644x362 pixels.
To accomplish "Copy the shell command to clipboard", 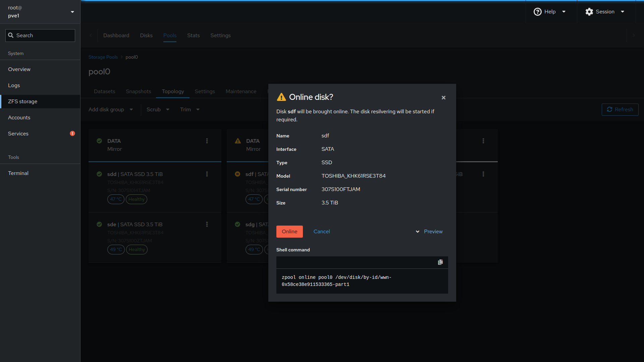I will point(440,262).
